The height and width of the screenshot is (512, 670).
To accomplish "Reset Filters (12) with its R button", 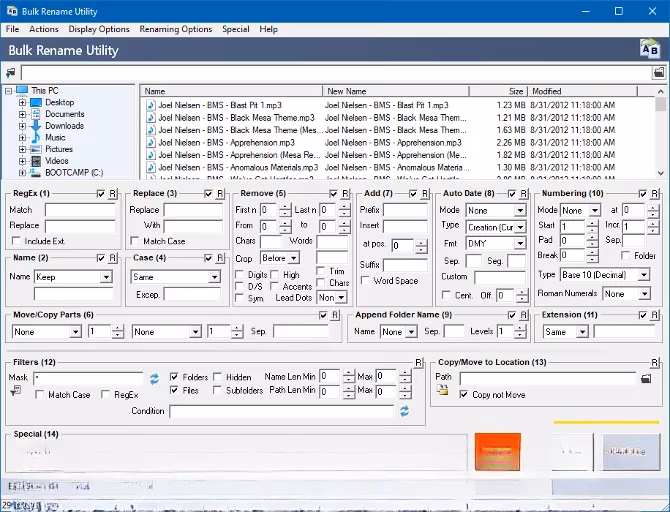I will coord(418,362).
